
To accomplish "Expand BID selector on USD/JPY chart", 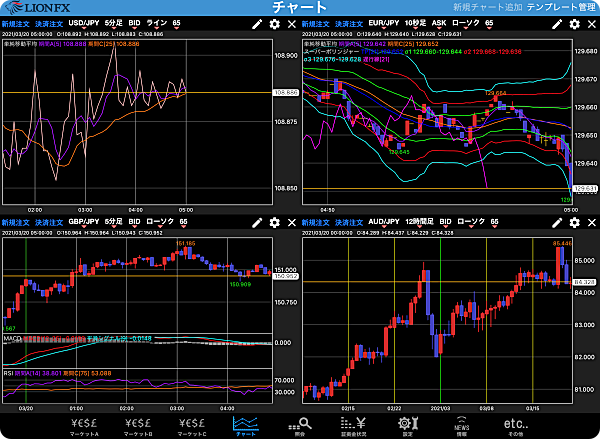I will [134, 24].
